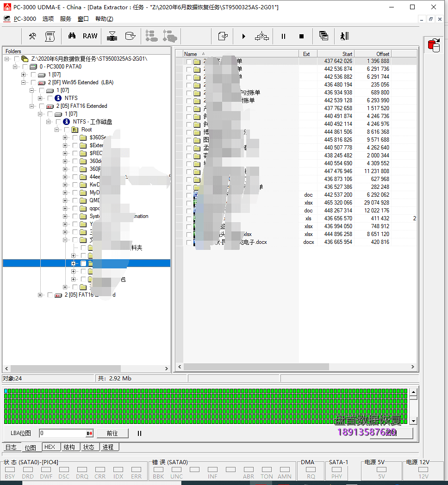
Task: Expand the NTFS node under 1 [07]
Action: pos(40,98)
